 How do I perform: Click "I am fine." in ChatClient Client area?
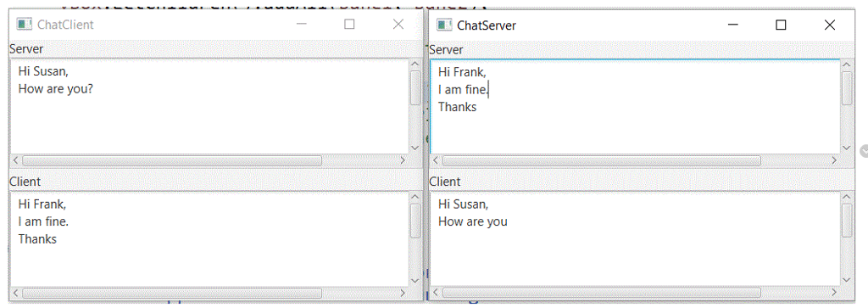(x=44, y=221)
